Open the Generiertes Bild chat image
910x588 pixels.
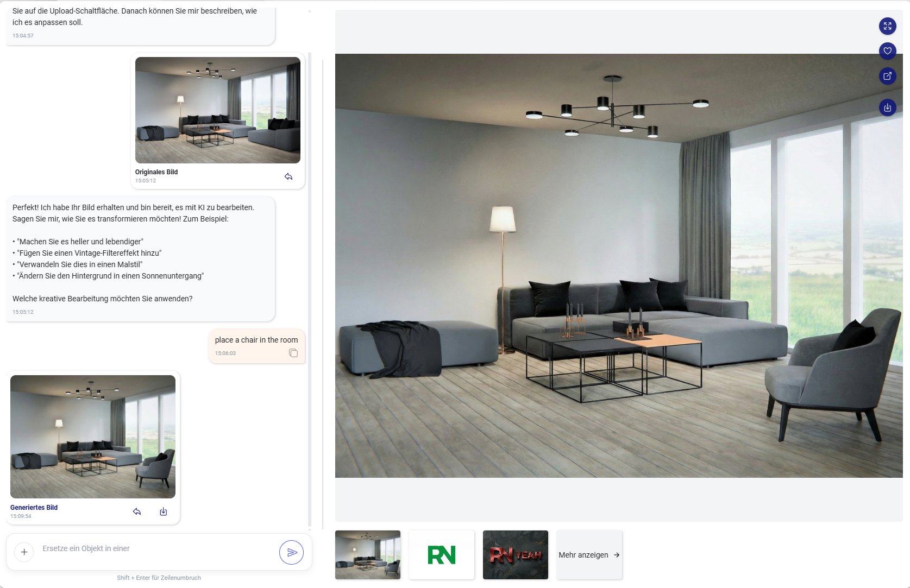coord(93,437)
